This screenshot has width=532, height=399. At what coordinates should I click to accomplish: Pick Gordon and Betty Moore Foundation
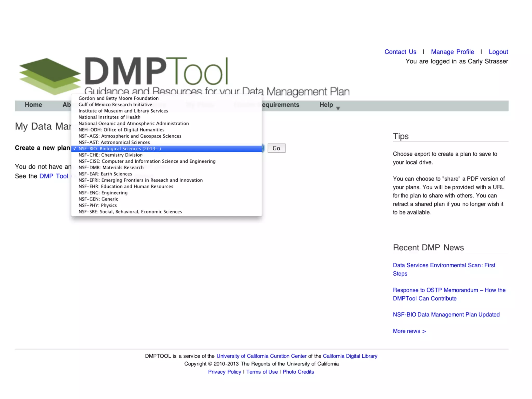click(x=118, y=98)
